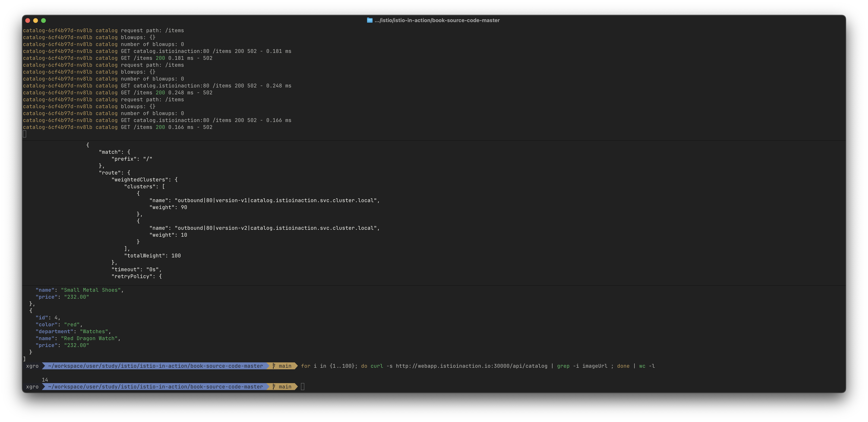
Task: Click the curl command URL webapp.istioinaction.io
Action: 471,366
